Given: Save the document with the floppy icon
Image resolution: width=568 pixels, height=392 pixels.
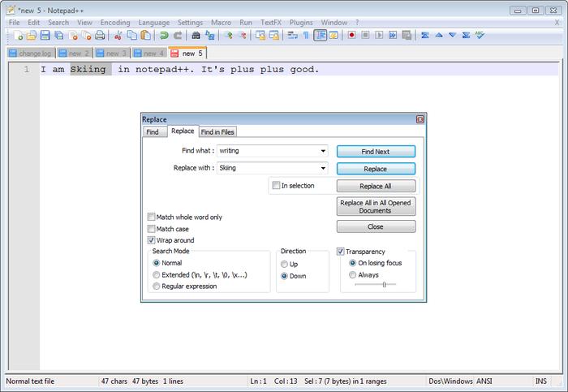Looking at the screenshot, I should 45,35.
